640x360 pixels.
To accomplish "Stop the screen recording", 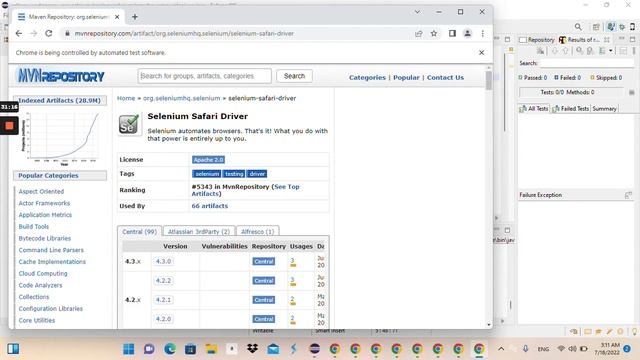I will coord(9,126).
